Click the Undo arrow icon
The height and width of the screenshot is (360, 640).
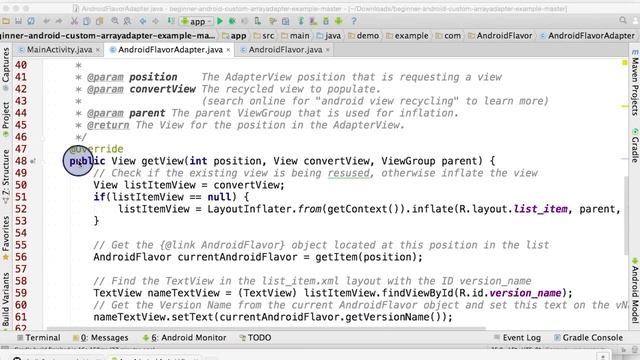pyautogui.click(x=47, y=21)
